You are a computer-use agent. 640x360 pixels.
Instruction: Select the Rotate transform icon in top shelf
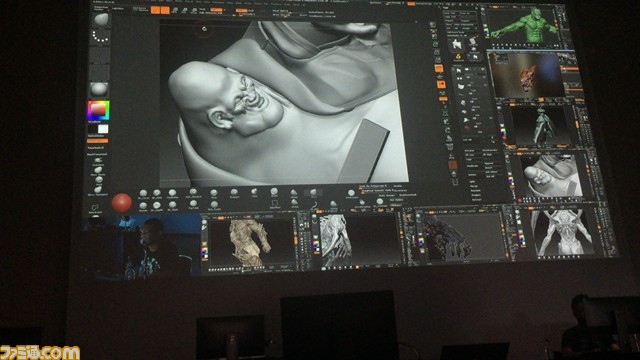click(x=194, y=10)
